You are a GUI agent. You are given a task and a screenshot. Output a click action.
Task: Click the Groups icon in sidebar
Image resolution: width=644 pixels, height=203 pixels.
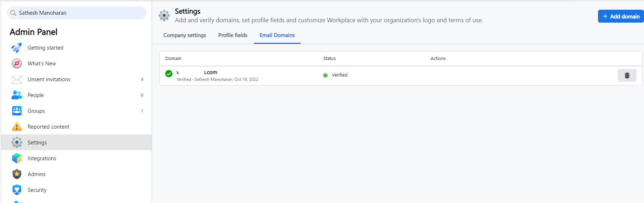point(17,111)
